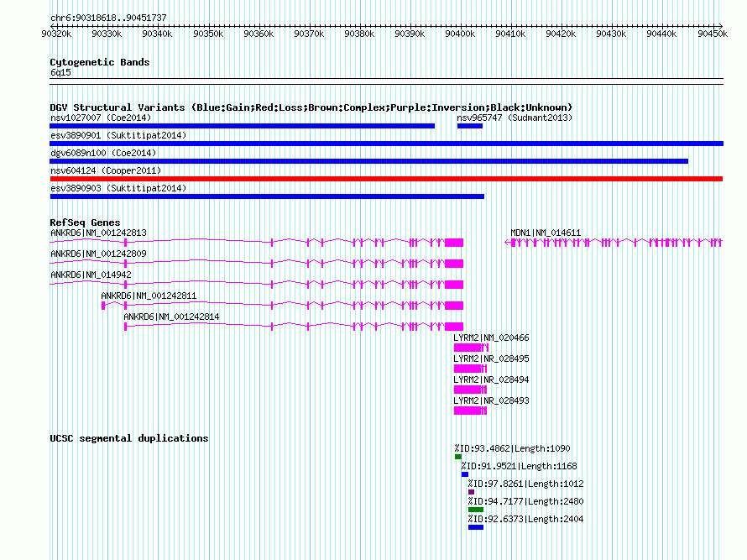This screenshot has width=747, height=560.
Task: Click the %ID:94.7177|Length:2480 label
Action: click(525, 501)
